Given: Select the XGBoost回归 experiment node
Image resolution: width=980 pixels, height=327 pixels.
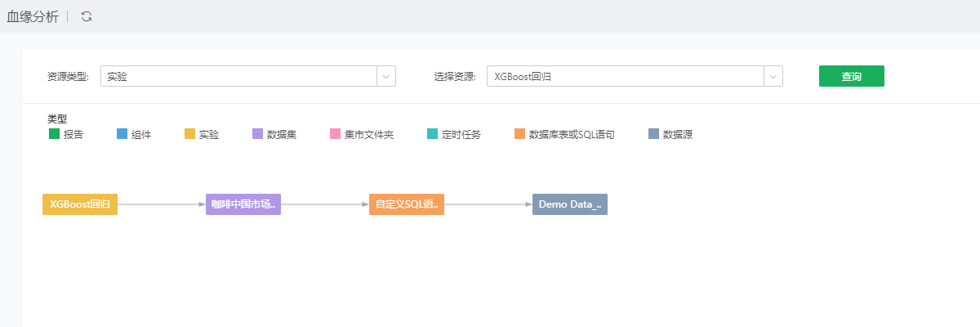Looking at the screenshot, I should [80, 204].
